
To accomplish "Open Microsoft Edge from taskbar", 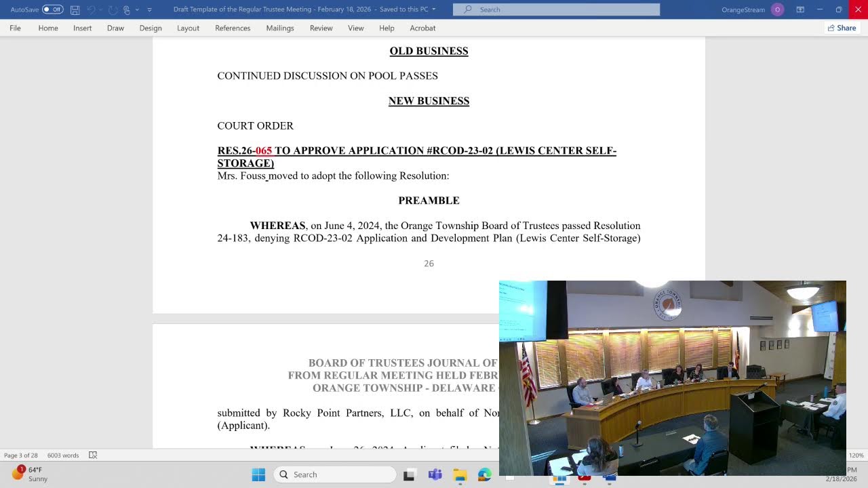I will pyautogui.click(x=484, y=474).
